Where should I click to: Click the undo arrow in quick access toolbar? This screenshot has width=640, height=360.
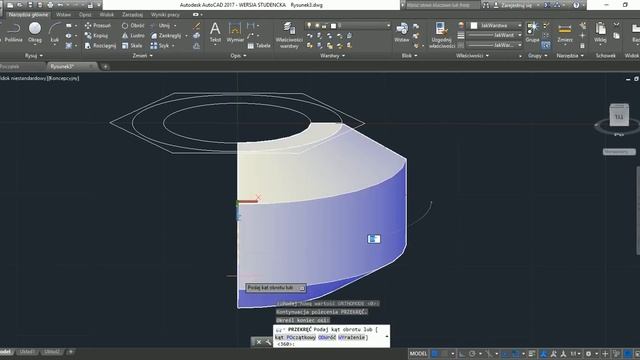[x=60, y=5]
